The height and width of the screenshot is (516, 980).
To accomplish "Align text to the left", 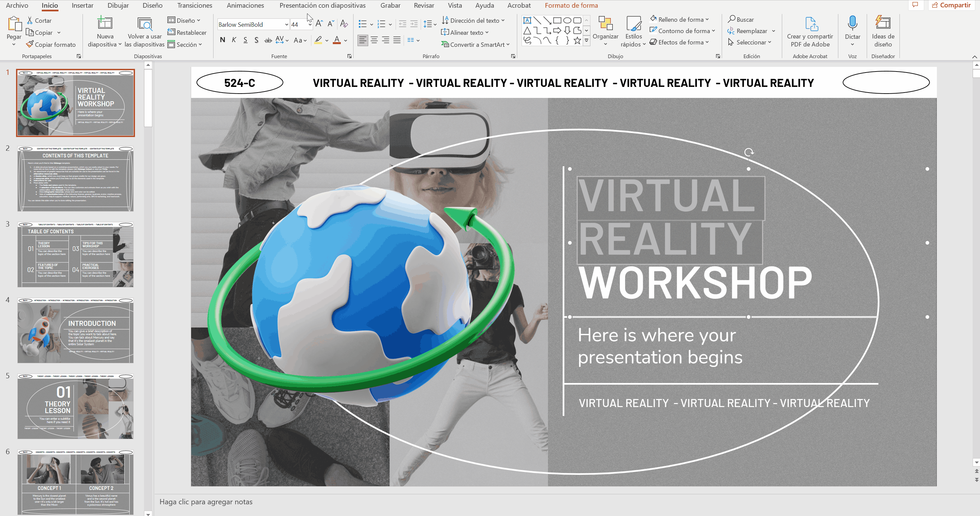I will click(x=363, y=40).
